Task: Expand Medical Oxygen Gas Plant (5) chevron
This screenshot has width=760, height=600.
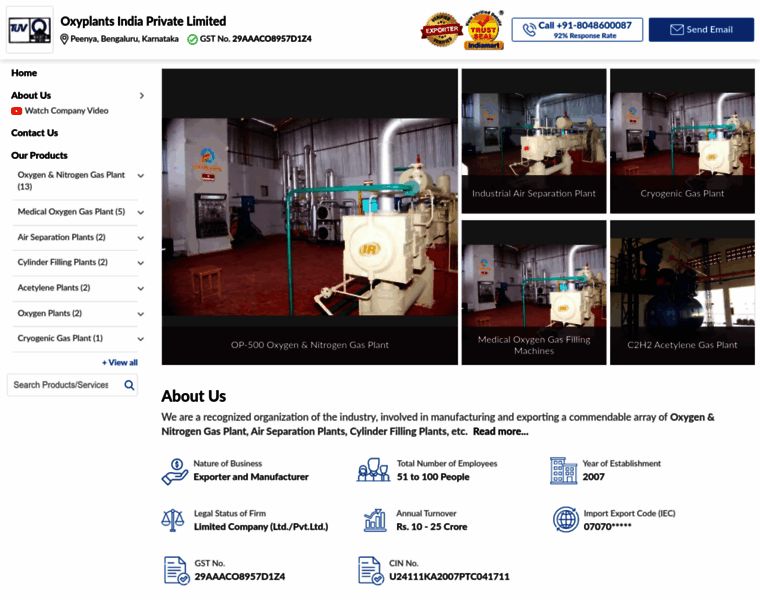Action: (141, 212)
